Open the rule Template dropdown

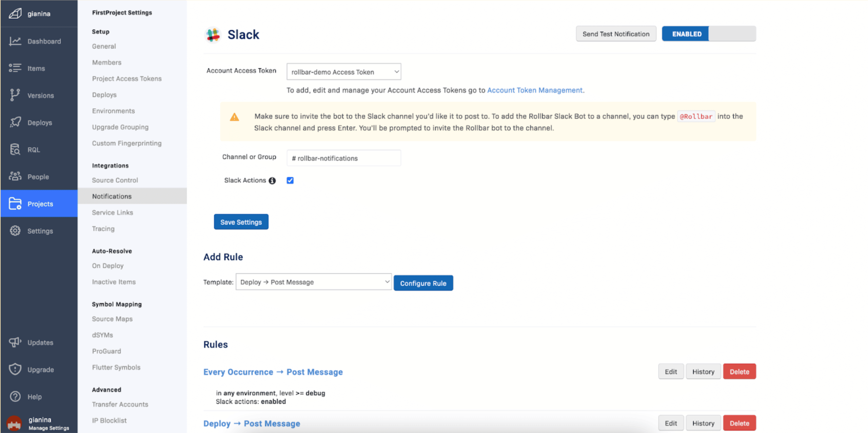tap(314, 282)
